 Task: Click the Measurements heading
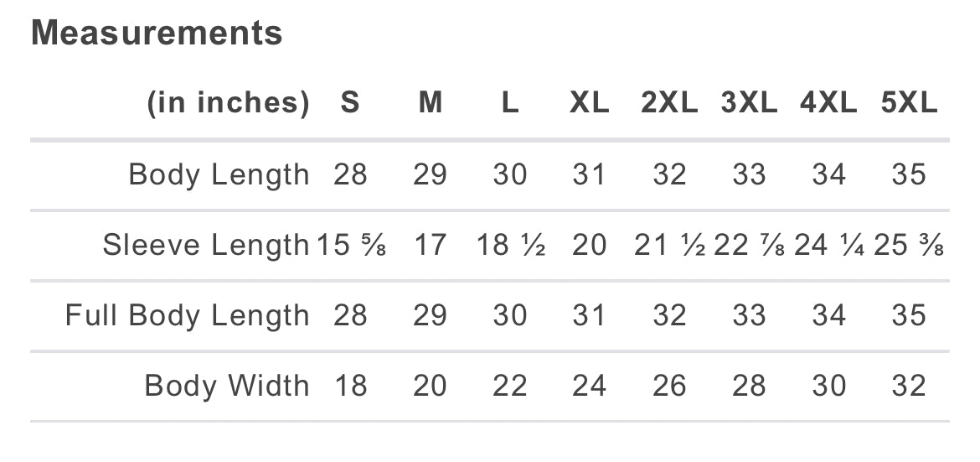157,33
